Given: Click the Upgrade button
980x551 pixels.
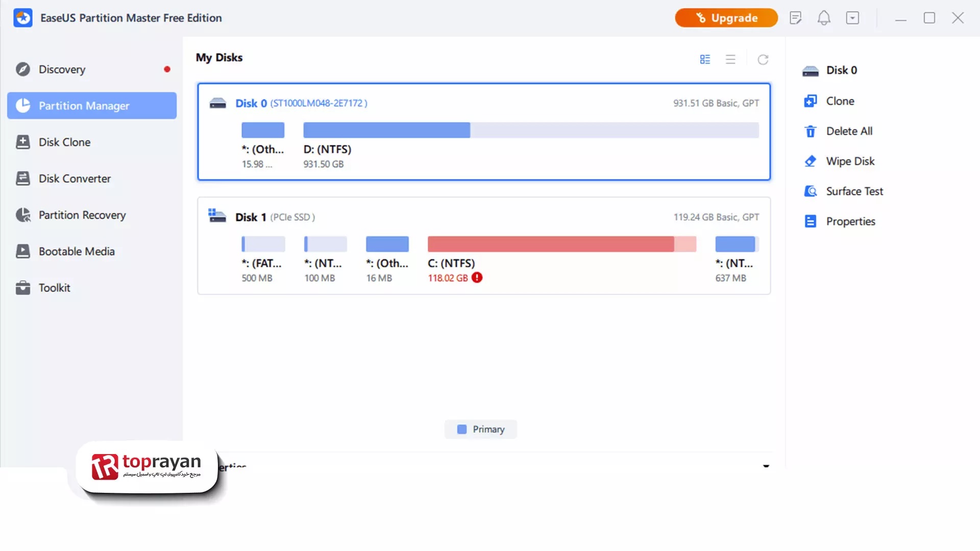Looking at the screenshot, I should tap(726, 18).
